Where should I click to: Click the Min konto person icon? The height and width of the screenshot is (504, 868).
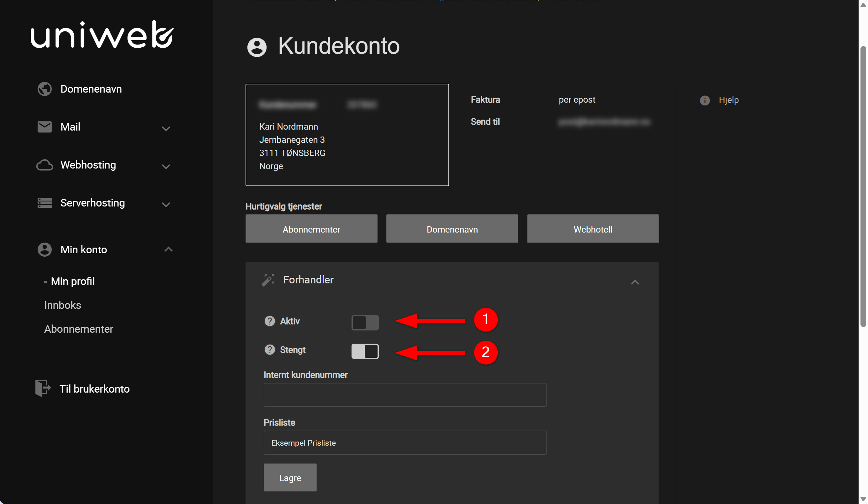click(45, 249)
